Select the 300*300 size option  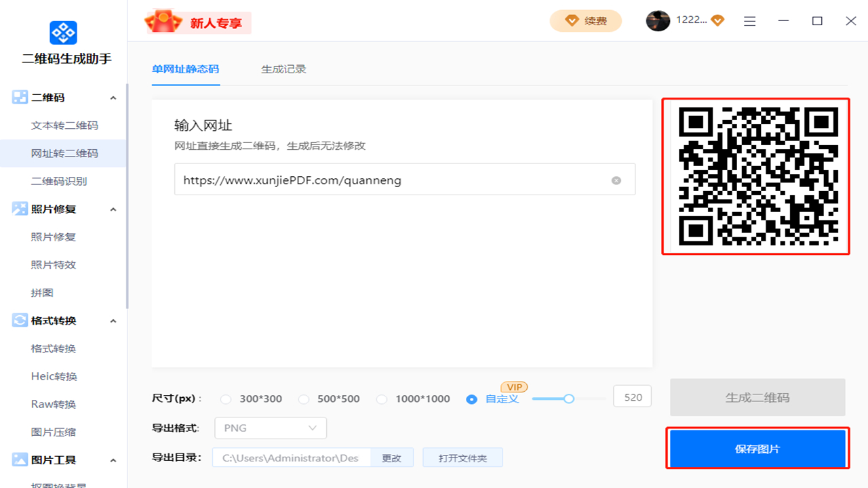(226, 399)
